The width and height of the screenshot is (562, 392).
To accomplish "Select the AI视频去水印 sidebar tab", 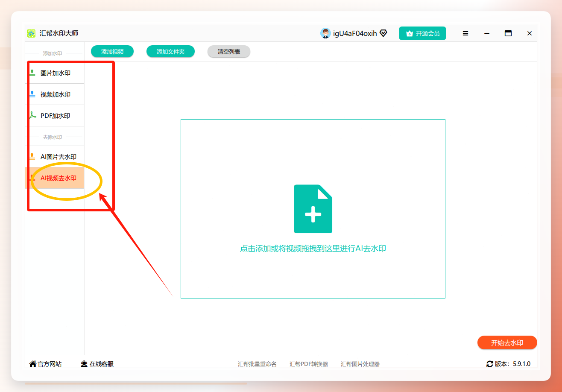I will [54, 178].
